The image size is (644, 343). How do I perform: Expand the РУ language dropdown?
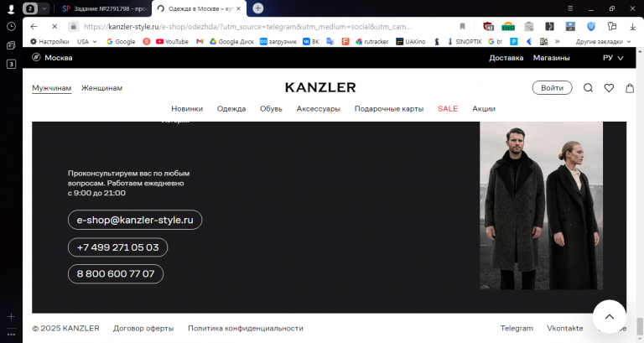pos(613,58)
